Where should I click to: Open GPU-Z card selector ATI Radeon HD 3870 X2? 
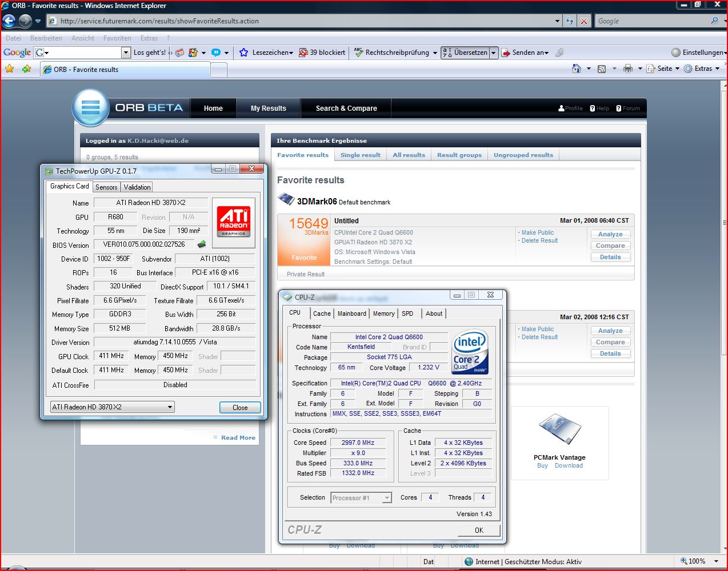[113, 407]
